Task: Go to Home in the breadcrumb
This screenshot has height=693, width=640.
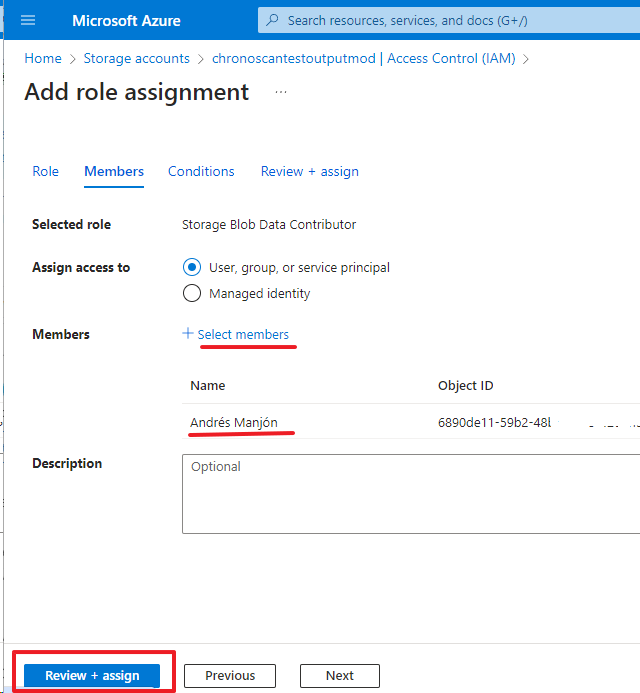Action: tap(43, 59)
